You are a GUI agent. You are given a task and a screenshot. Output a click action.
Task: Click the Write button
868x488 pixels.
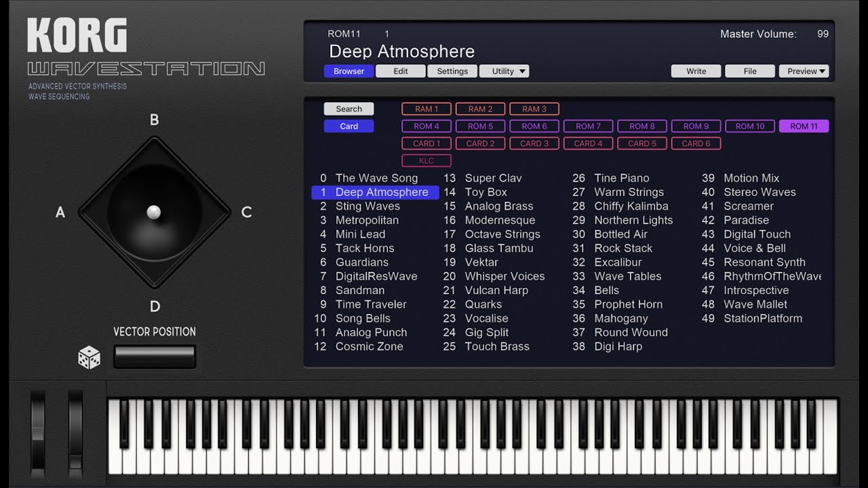(x=696, y=71)
